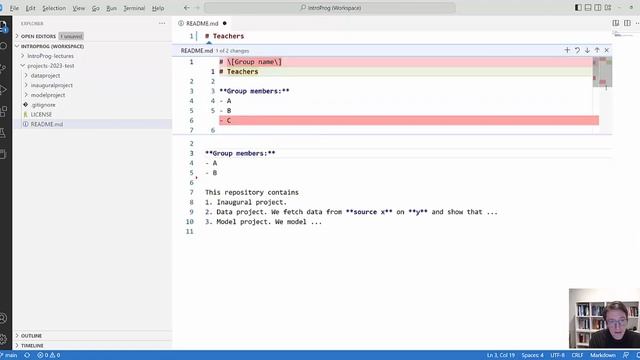Click the removed '- C' line in diff
The width and height of the screenshot is (640, 360).
pyautogui.click(x=409, y=120)
